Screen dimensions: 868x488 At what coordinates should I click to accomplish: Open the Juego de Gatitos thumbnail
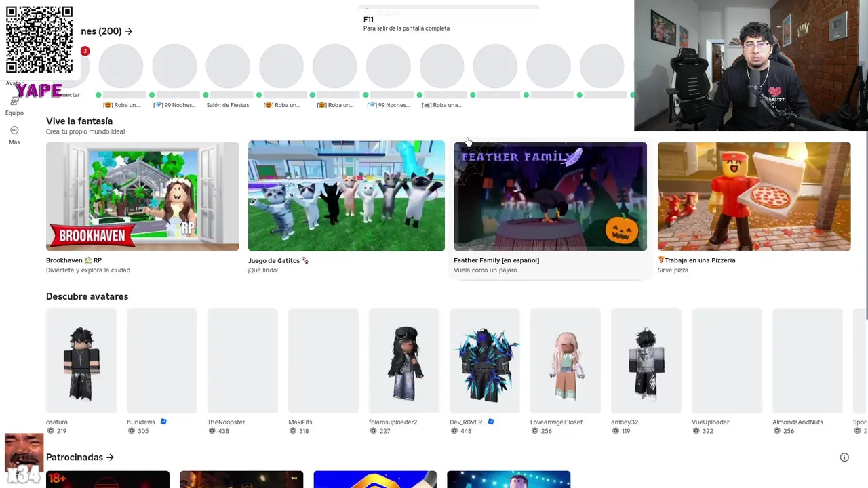pos(347,196)
